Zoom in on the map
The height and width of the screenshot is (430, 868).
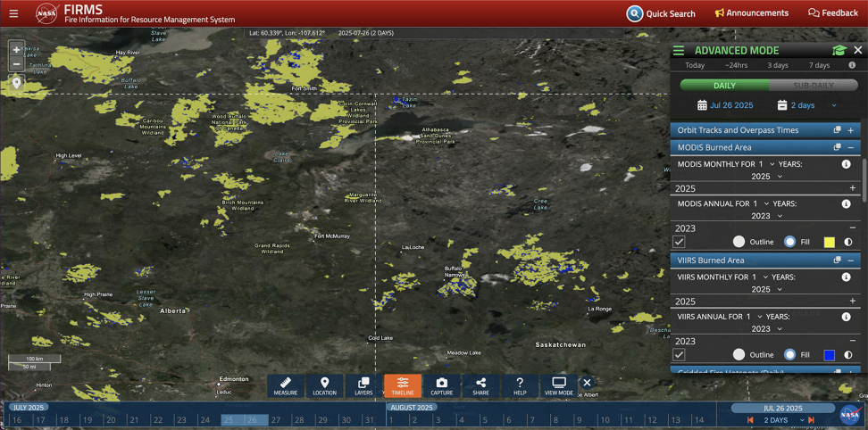click(16, 49)
